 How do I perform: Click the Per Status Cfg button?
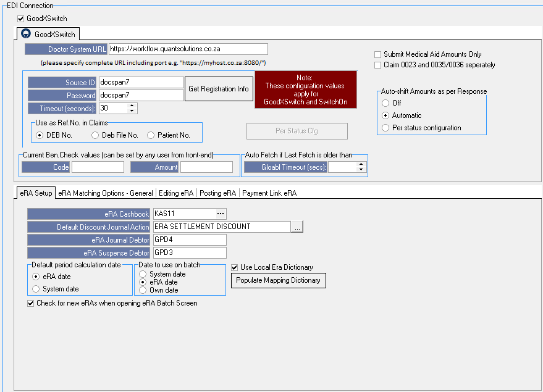click(297, 131)
